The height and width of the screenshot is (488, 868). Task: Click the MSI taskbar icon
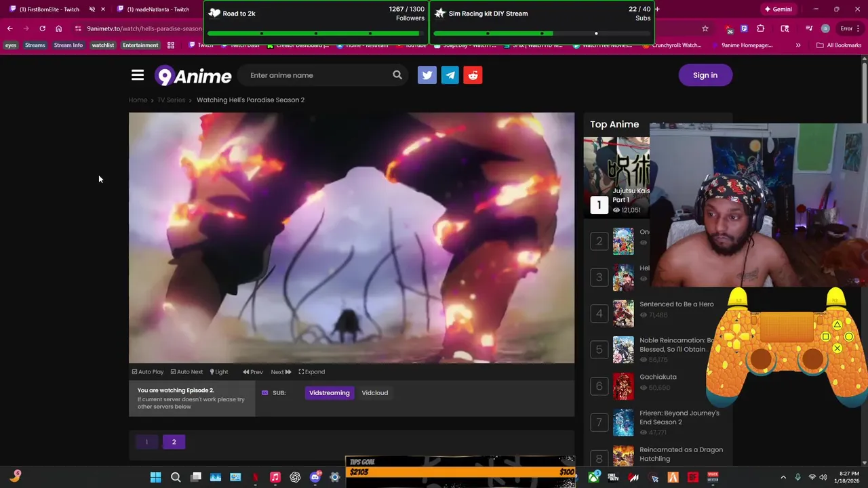point(633,477)
